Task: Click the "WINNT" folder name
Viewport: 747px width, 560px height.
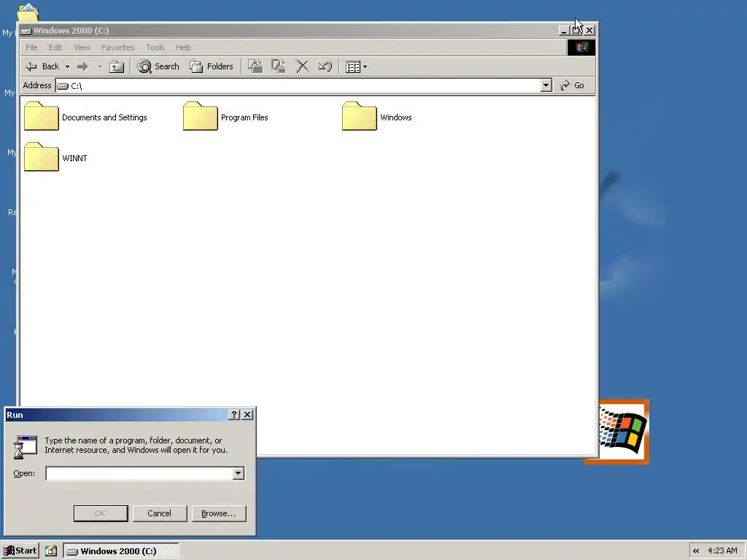Action: tap(75, 158)
